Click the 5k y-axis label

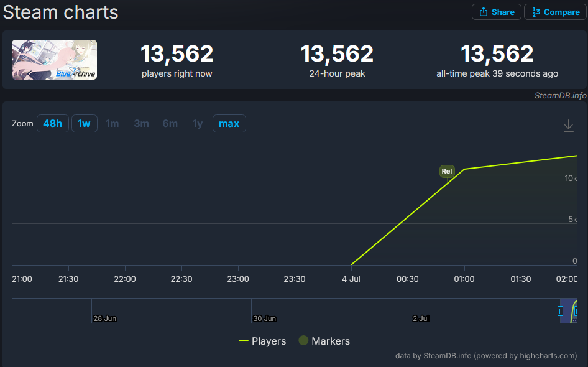pyautogui.click(x=572, y=220)
